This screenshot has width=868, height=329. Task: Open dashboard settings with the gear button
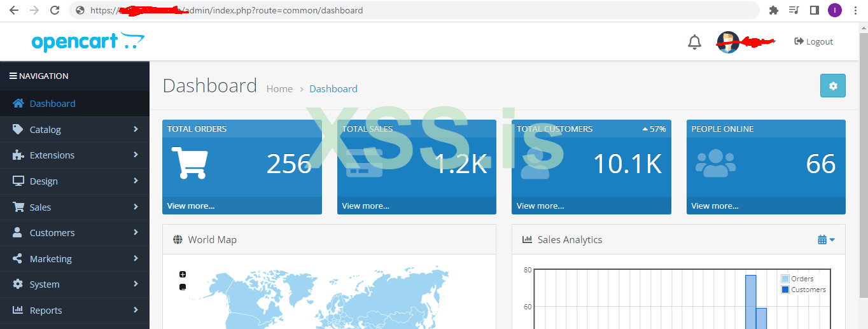[x=833, y=86]
